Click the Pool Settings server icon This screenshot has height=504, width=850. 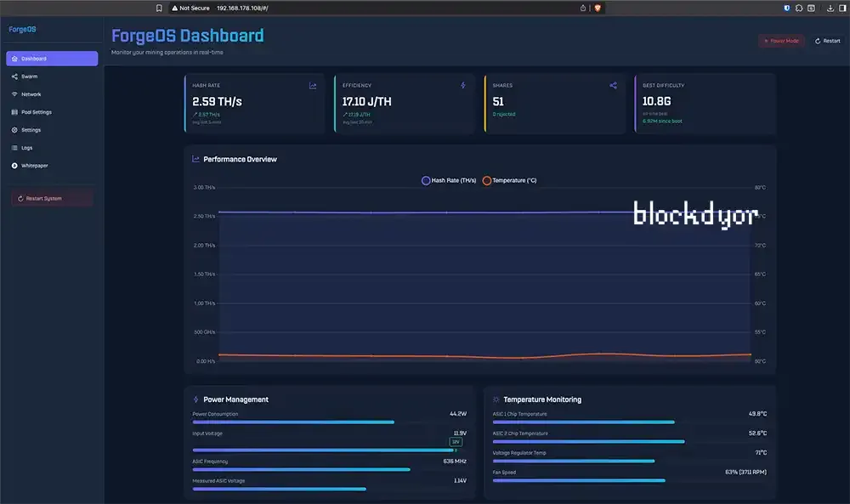pyautogui.click(x=14, y=112)
